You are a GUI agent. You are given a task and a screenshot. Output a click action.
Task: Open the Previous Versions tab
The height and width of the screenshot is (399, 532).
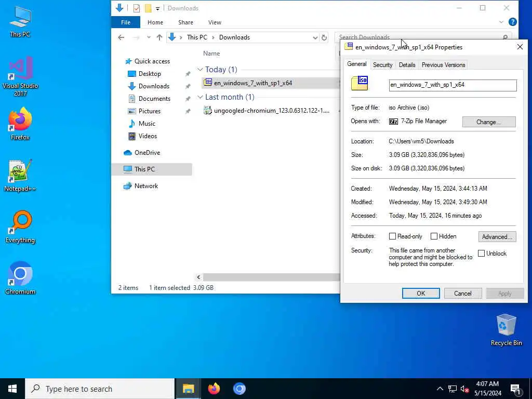tap(443, 65)
